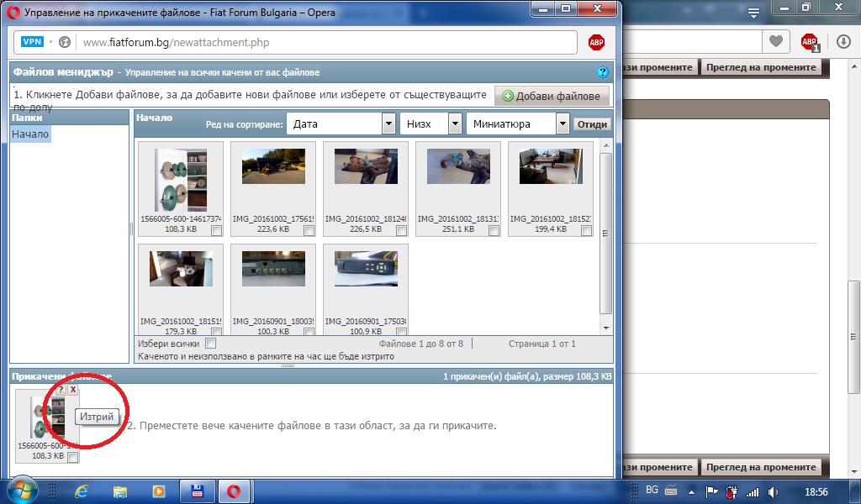
Task: Delete the attached file with the X icon
Action: 73,390
